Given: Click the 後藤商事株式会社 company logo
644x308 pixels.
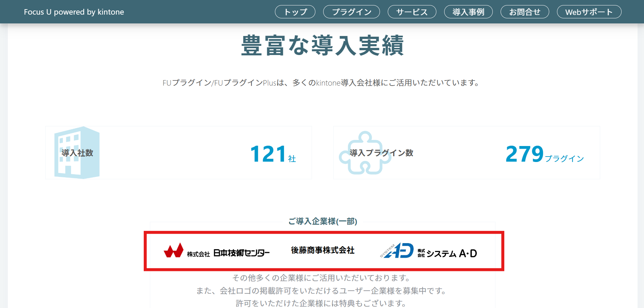Looking at the screenshot, I should [x=323, y=250].
